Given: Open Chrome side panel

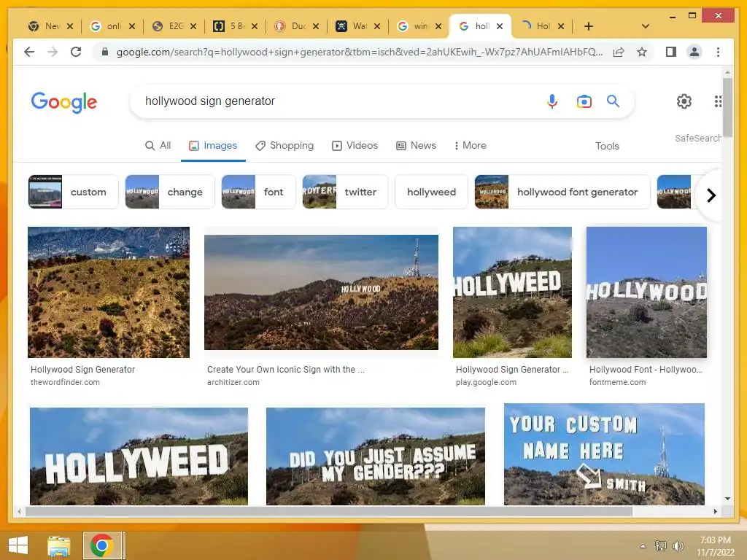Looking at the screenshot, I should pos(671,52).
